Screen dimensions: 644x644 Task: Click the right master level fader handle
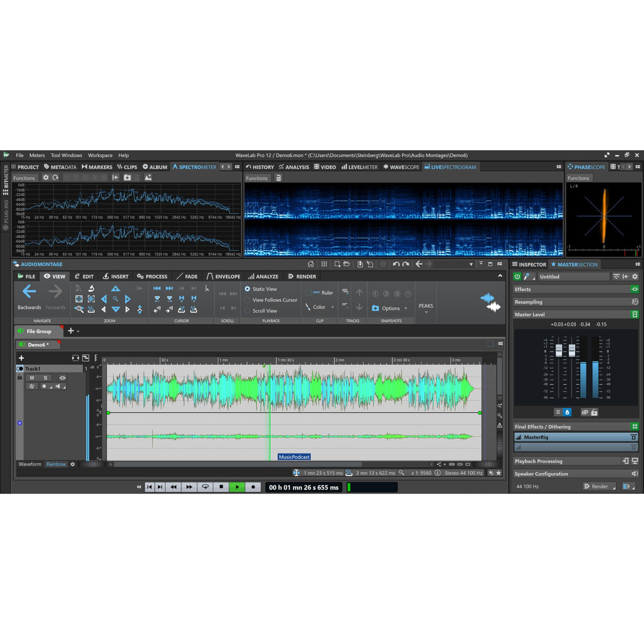pyautogui.click(x=572, y=350)
